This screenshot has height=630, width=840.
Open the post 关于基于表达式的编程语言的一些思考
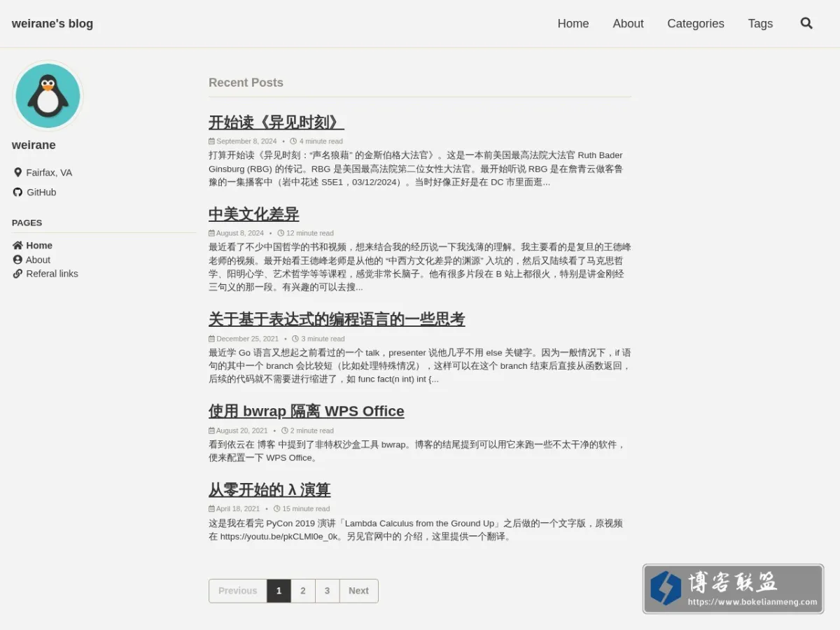tap(337, 319)
